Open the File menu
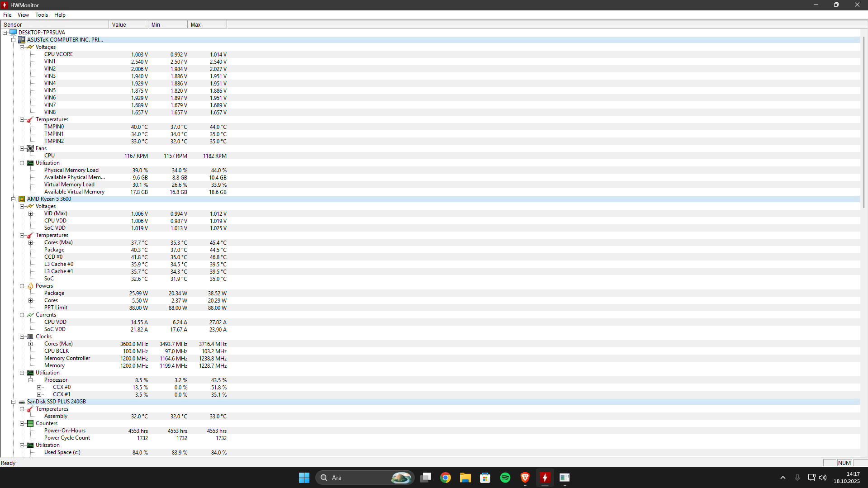Image resolution: width=868 pixels, height=488 pixels. click(7, 15)
